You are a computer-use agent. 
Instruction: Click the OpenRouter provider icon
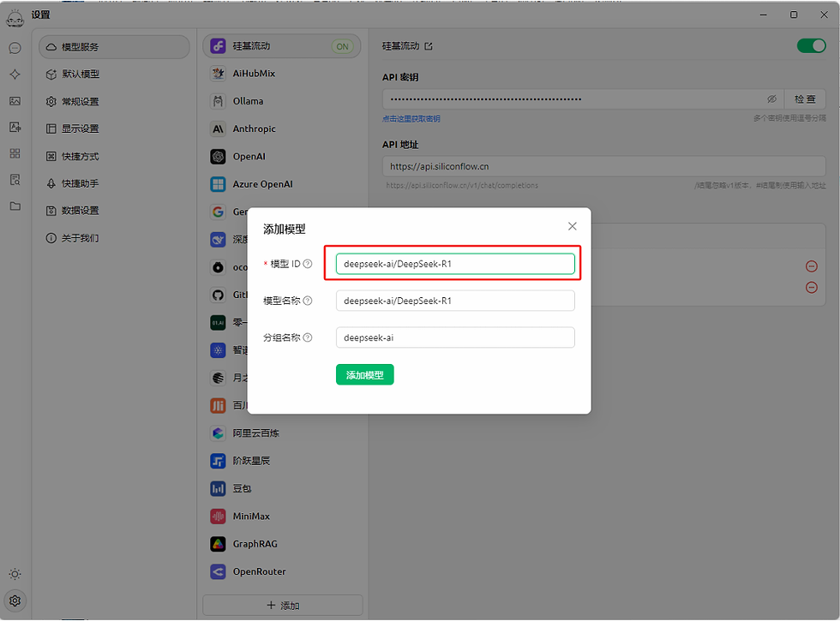(x=218, y=572)
